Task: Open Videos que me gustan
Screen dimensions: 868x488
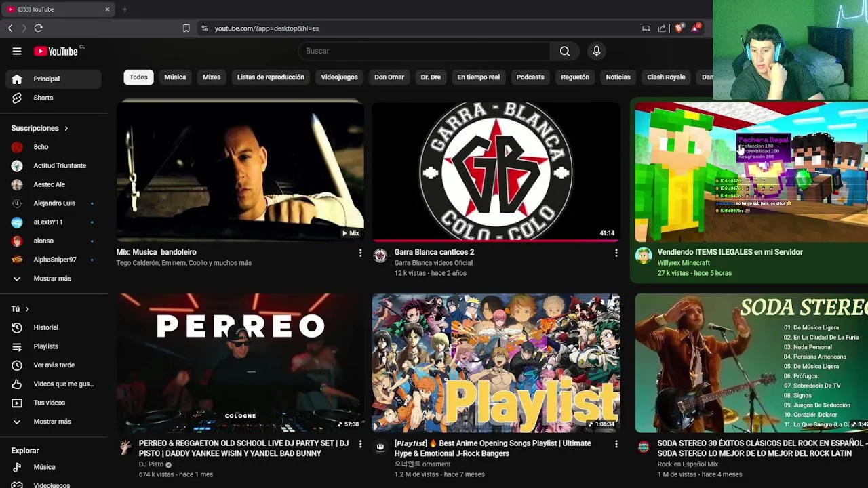Action: pos(54,384)
